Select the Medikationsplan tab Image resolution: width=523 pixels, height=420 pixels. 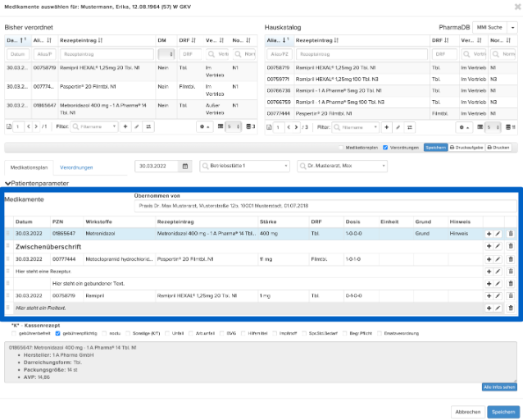point(29,167)
